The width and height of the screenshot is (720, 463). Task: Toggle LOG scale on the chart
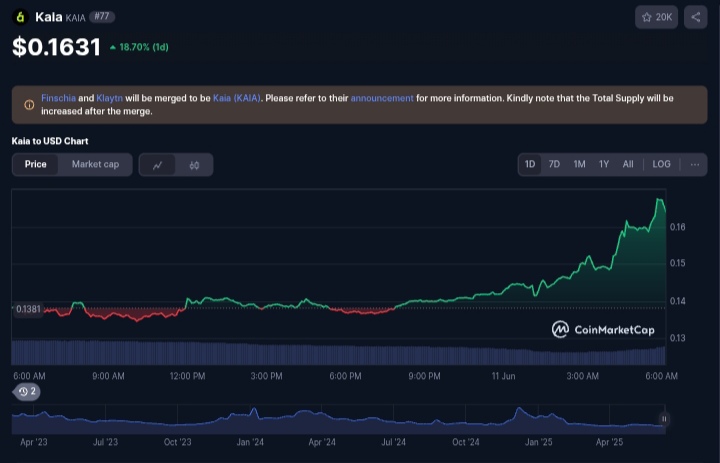pyautogui.click(x=661, y=164)
